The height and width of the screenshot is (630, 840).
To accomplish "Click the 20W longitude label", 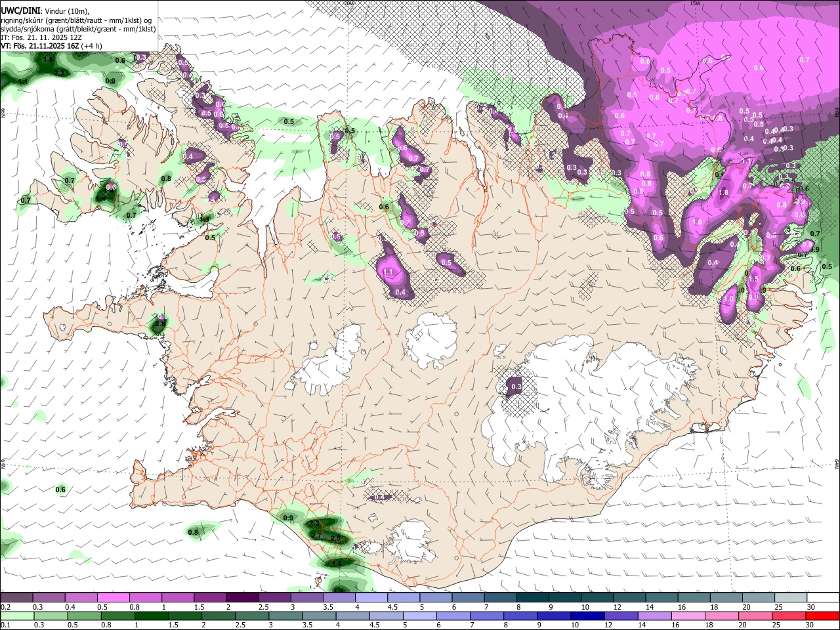I will pos(348,3).
